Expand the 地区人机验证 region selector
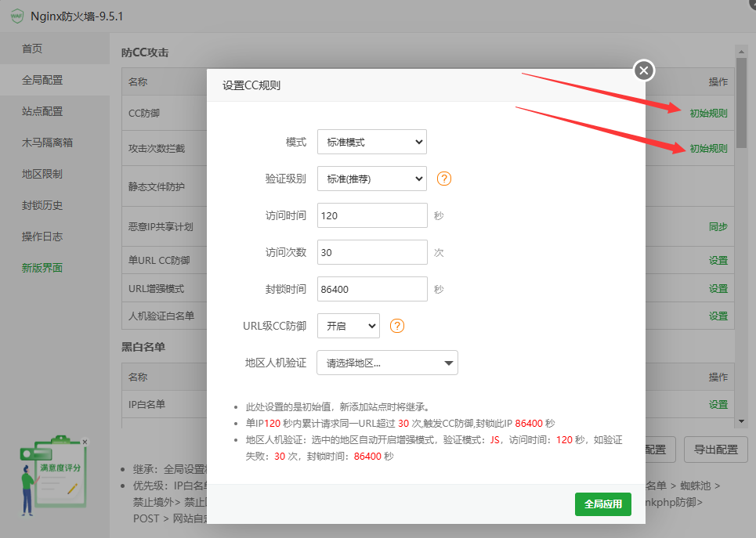Viewport: 756px width, 538px height. pos(387,363)
